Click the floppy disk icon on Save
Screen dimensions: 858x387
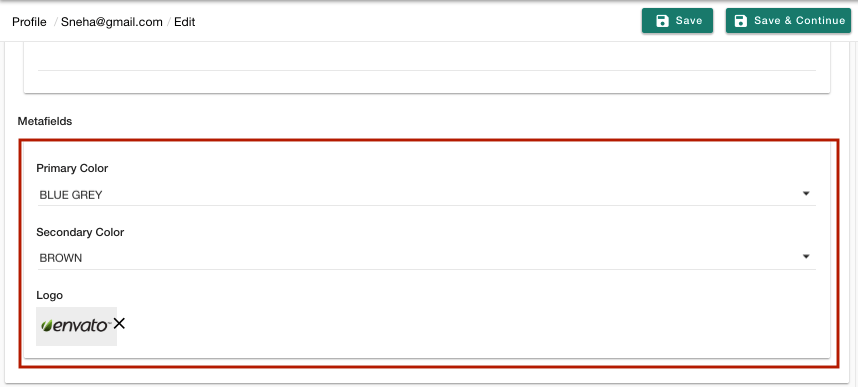tap(663, 21)
